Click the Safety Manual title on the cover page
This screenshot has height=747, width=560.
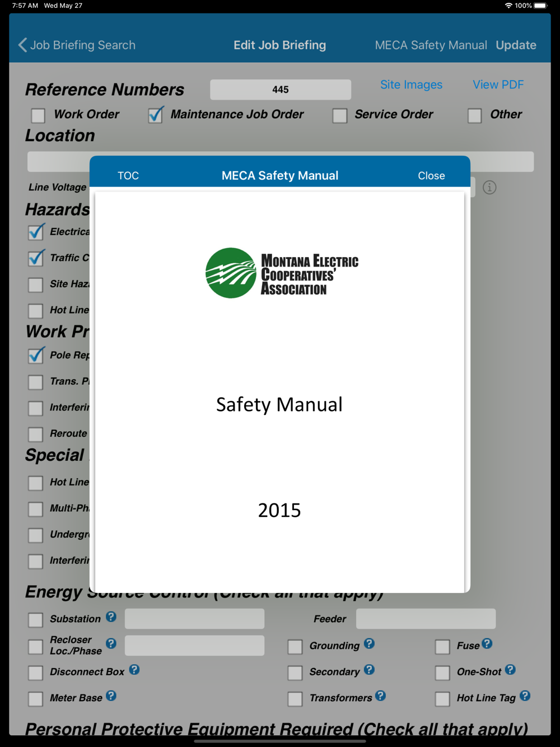(x=279, y=404)
